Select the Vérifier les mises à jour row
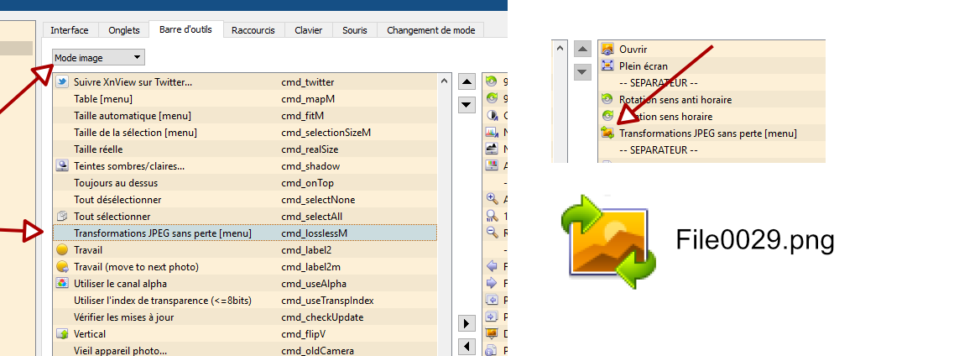980x356 pixels. click(245, 317)
